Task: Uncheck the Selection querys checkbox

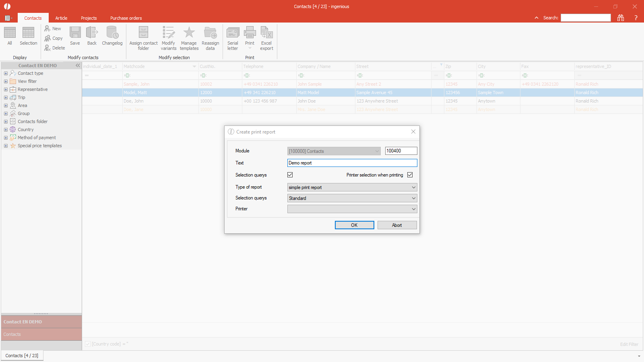Action: pyautogui.click(x=290, y=175)
